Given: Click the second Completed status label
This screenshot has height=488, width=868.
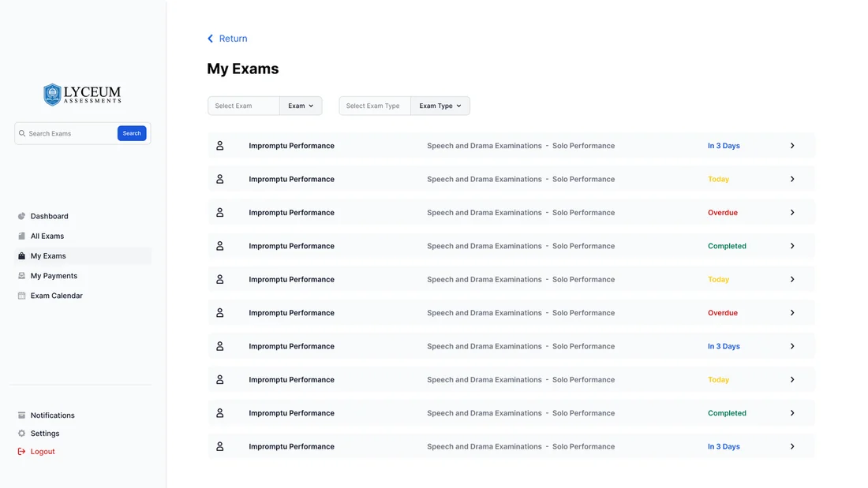Looking at the screenshot, I should point(727,413).
